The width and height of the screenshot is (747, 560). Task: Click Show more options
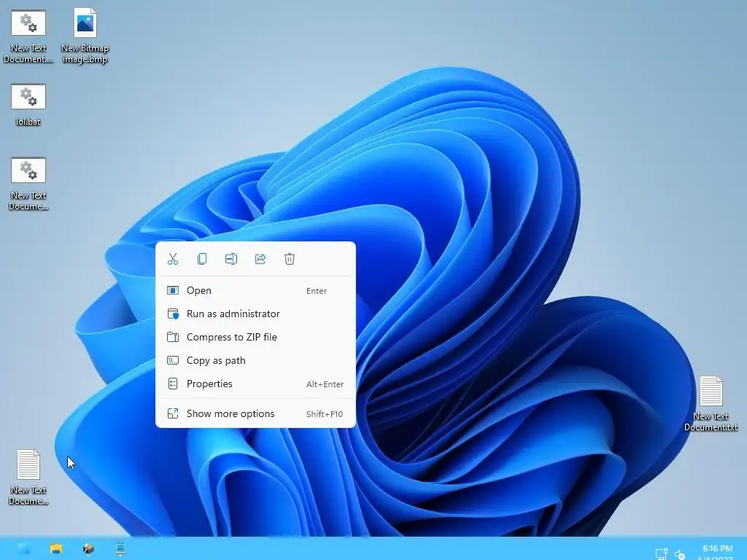click(x=255, y=414)
